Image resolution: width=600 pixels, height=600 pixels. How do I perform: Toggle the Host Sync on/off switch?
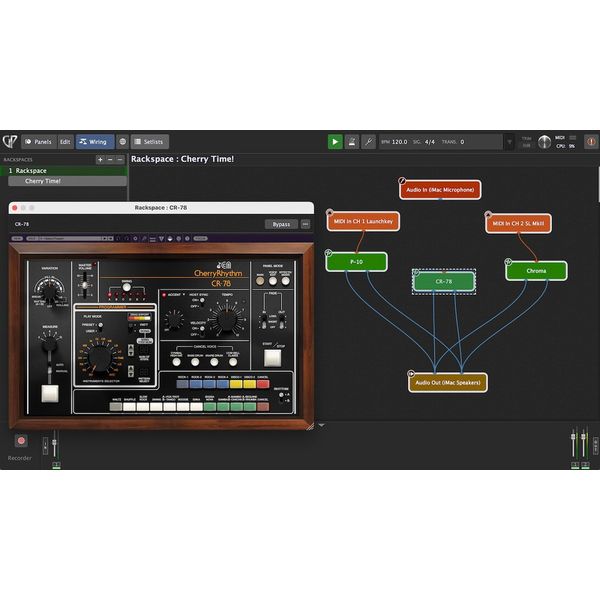click(202, 303)
